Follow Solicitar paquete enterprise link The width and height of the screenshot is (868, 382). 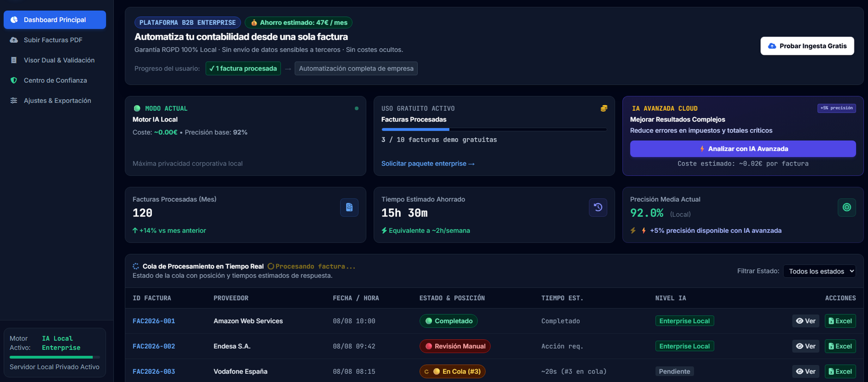[428, 163]
